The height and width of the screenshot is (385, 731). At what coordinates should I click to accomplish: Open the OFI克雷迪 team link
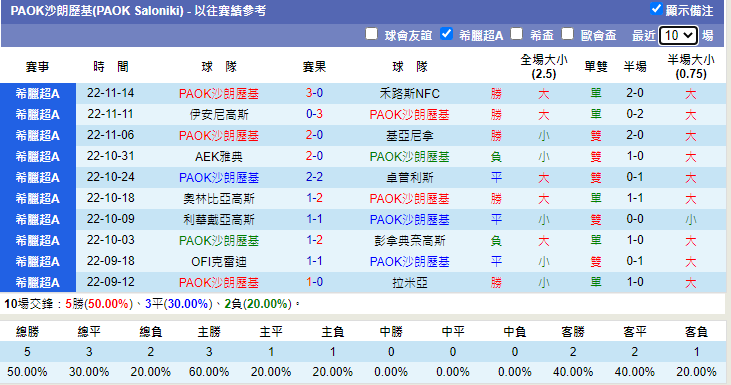[x=219, y=261]
